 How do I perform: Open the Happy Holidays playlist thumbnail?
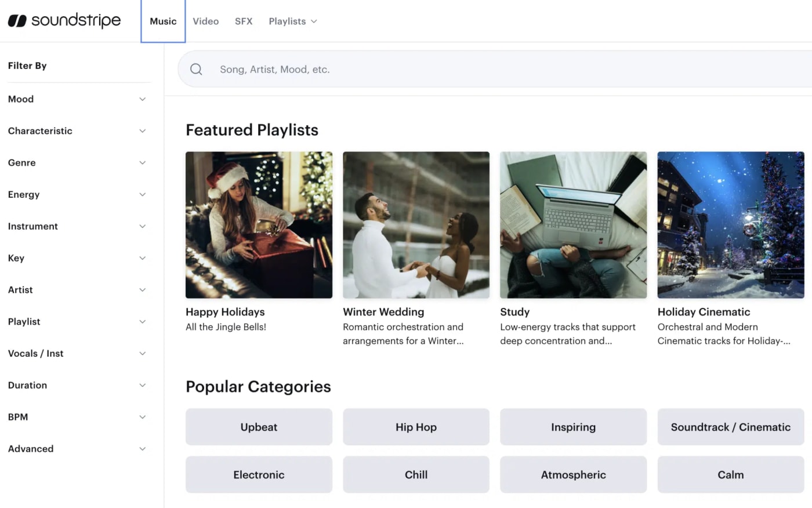click(259, 225)
